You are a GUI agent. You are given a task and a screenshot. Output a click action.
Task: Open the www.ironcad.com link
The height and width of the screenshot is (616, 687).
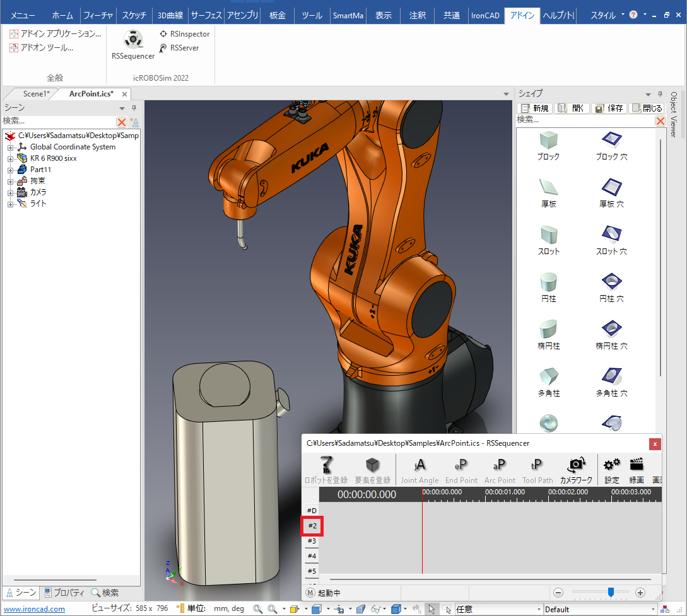(x=34, y=609)
